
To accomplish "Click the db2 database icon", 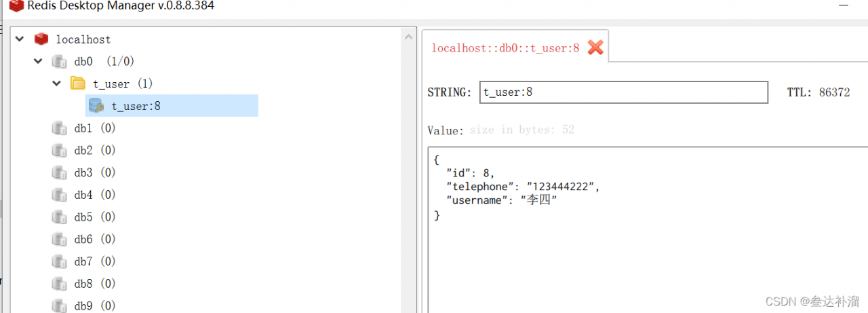I will pos(60,150).
